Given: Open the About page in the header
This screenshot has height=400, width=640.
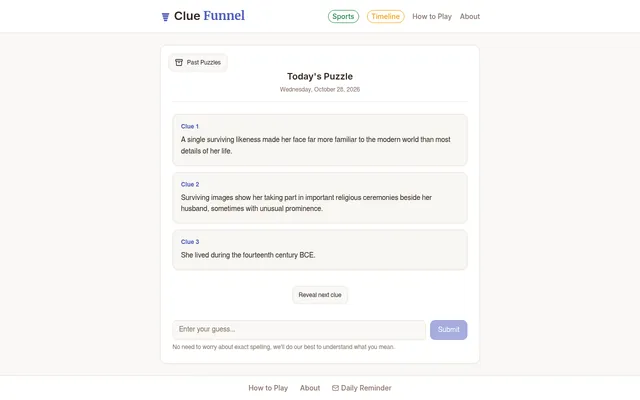Looking at the screenshot, I should coord(470,16).
